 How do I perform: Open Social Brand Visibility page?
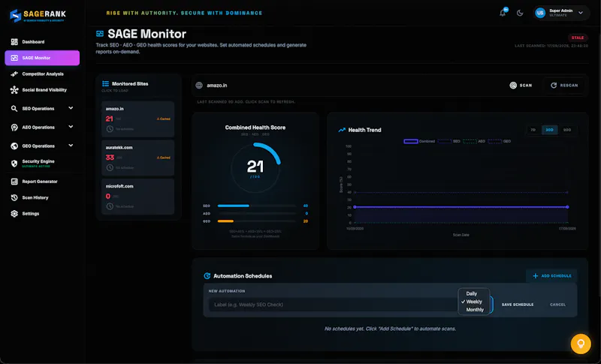[42, 90]
